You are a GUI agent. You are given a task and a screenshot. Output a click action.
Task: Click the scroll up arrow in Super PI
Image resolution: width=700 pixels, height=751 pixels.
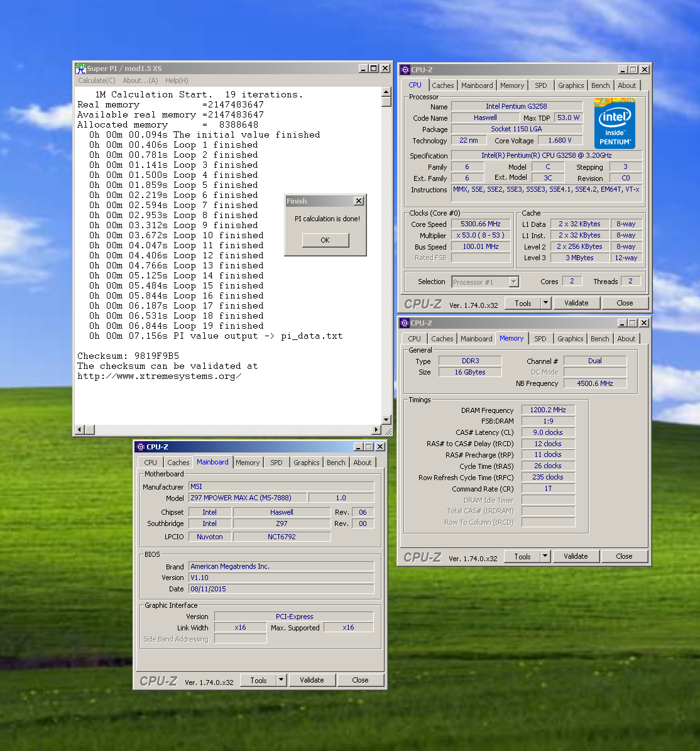coord(386,92)
